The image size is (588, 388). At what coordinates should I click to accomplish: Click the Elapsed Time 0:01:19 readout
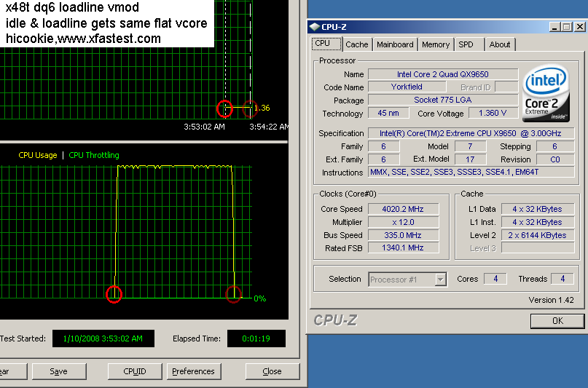click(256, 338)
